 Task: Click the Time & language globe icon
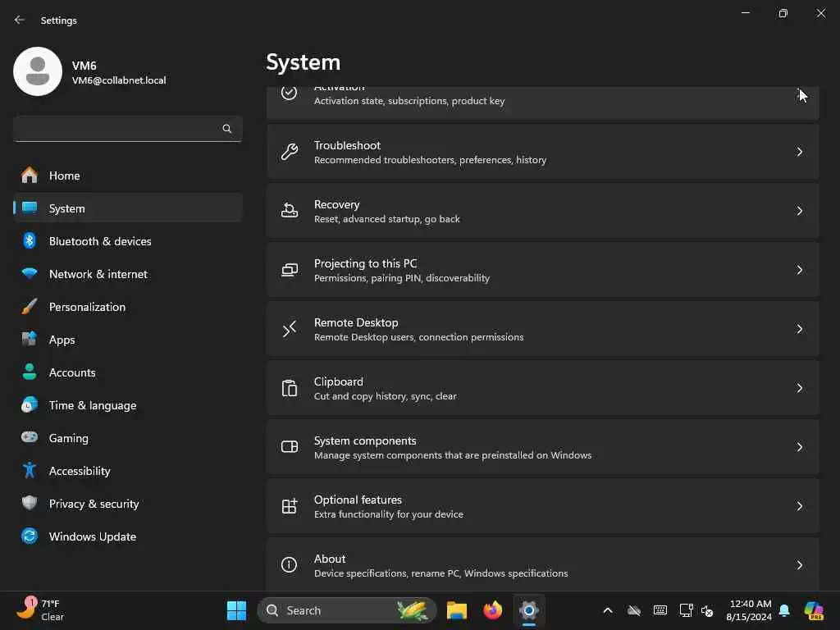(30, 404)
